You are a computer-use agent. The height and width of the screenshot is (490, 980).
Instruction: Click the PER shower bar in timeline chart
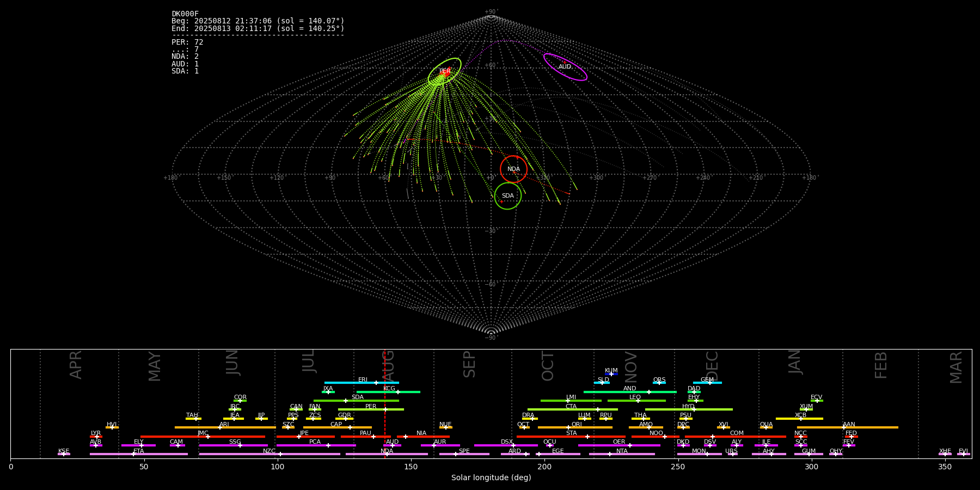(371, 409)
